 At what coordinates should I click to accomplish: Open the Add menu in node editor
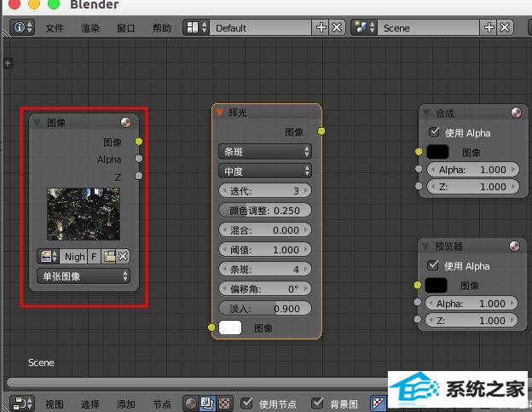pyautogui.click(x=125, y=403)
